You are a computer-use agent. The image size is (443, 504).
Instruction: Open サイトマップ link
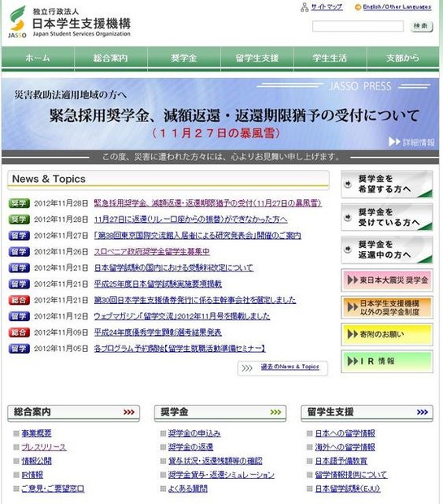coord(327,7)
